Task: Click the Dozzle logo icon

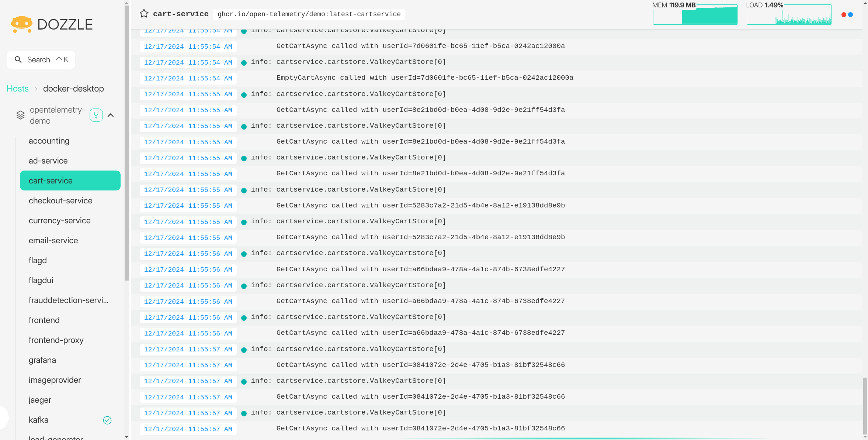Action: coord(21,24)
